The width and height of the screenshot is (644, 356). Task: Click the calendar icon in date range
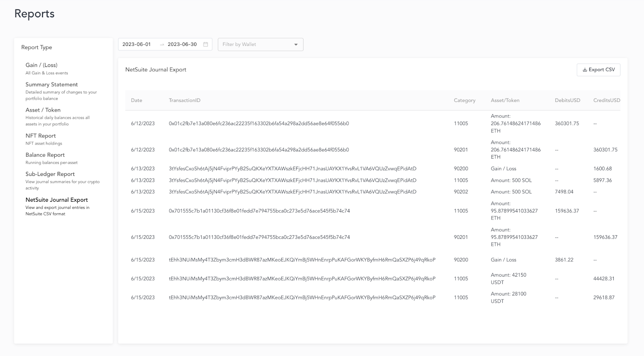(x=205, y=44)
